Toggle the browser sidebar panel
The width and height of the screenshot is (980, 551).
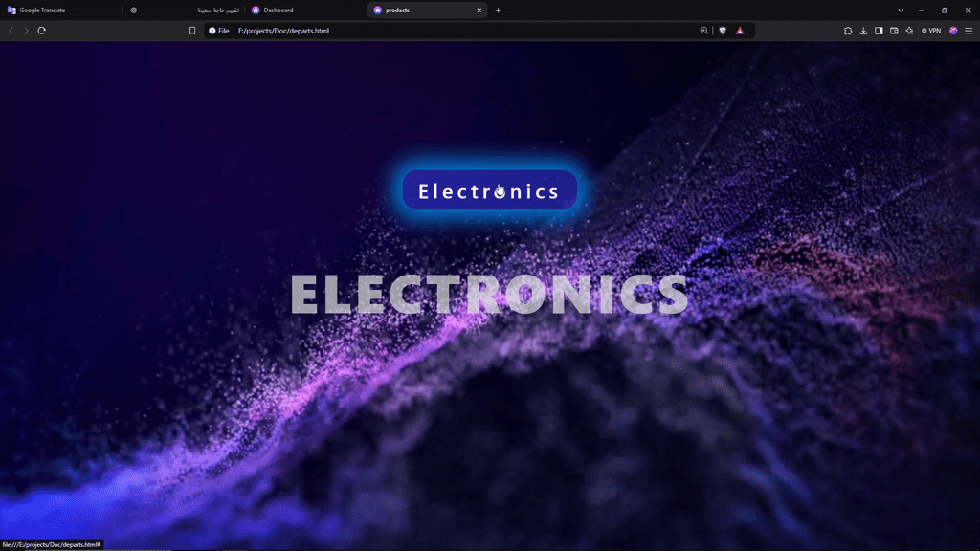[x=879, y=31]
